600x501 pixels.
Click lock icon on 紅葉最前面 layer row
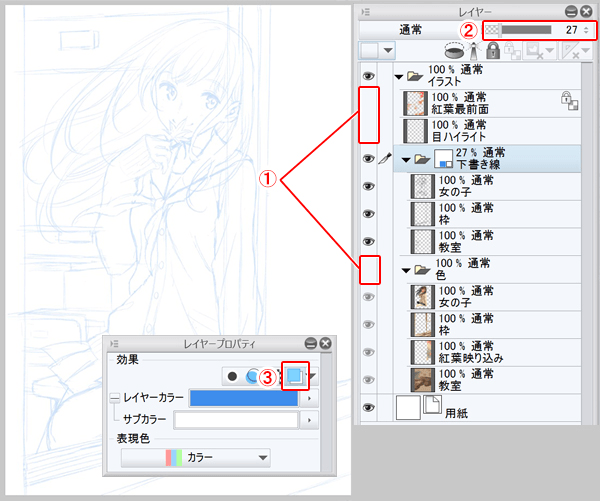[569, 101]
